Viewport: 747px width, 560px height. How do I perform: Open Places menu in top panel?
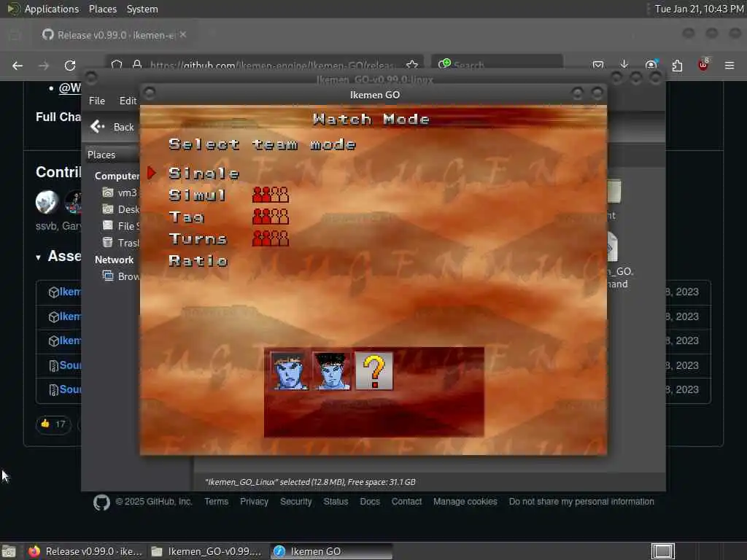102,9
